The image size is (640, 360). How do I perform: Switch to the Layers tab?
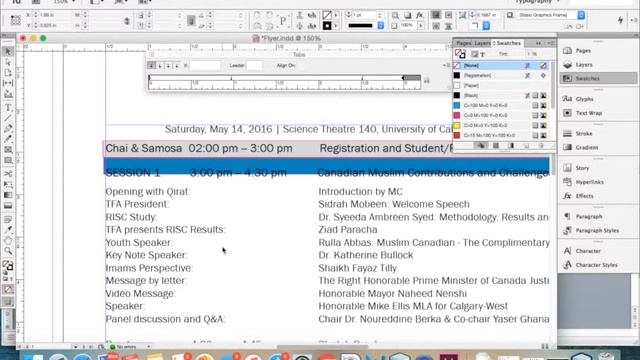coord(482,43)
